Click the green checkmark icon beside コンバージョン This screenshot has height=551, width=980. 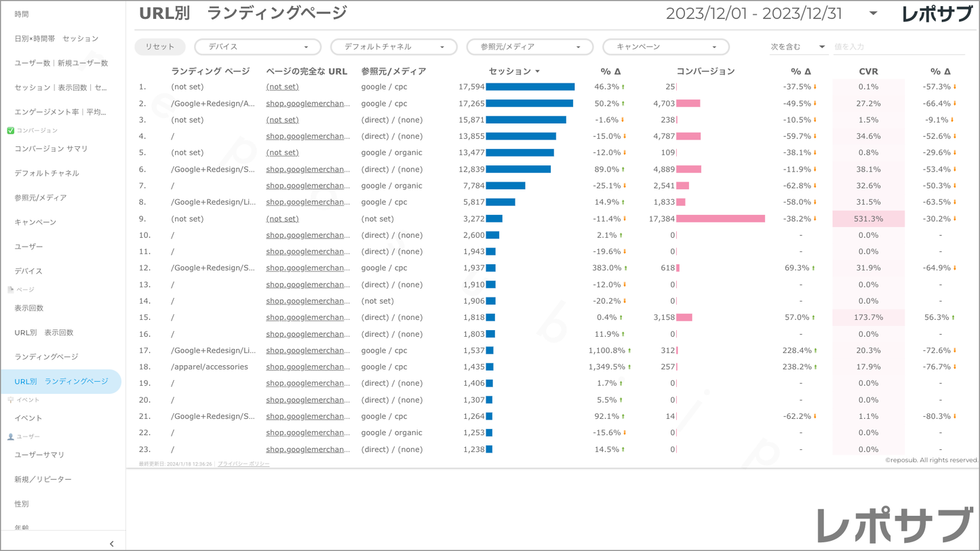pos(10,130)
